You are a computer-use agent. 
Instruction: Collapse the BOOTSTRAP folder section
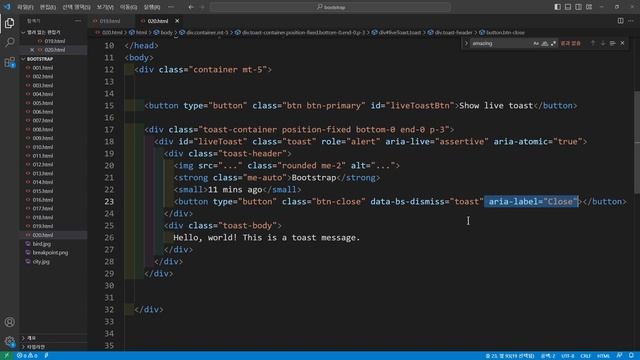pos(53,59)
